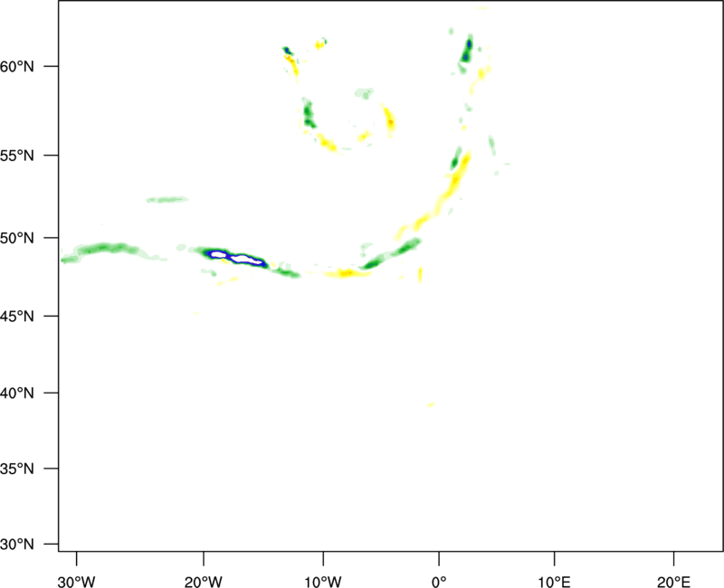Click the 50°N latitude label
The image size is (724, 588).
[x=17, y=238]
